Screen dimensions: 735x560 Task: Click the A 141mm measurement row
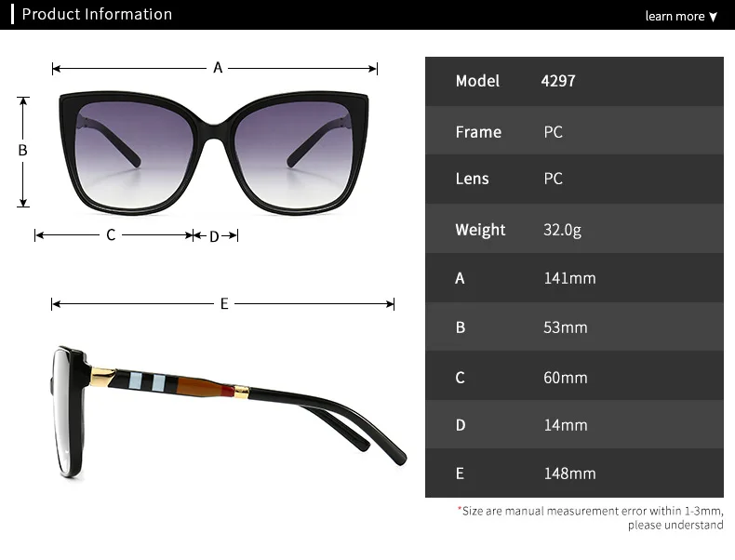[x=574, y=278]
